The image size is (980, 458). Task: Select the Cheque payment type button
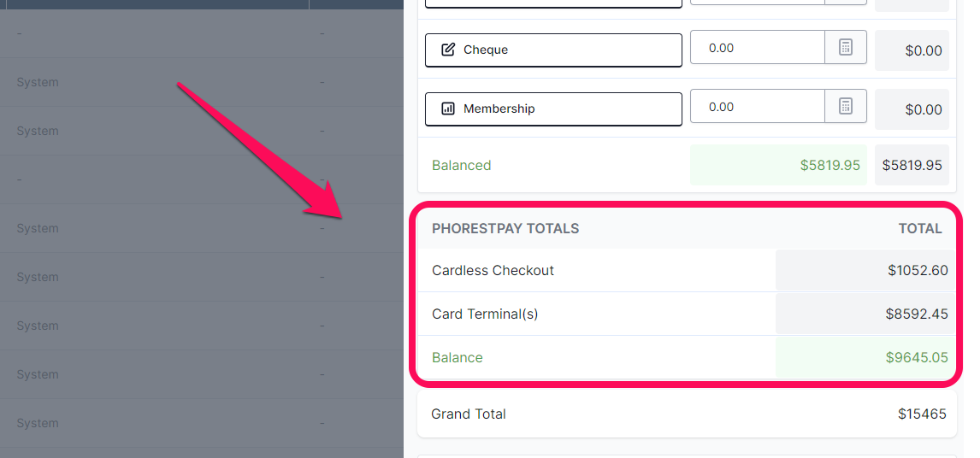[553, 50]
